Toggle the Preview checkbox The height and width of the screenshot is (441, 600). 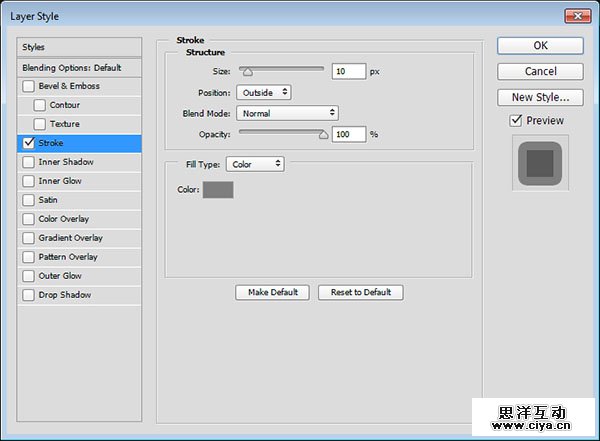point(516,121)
